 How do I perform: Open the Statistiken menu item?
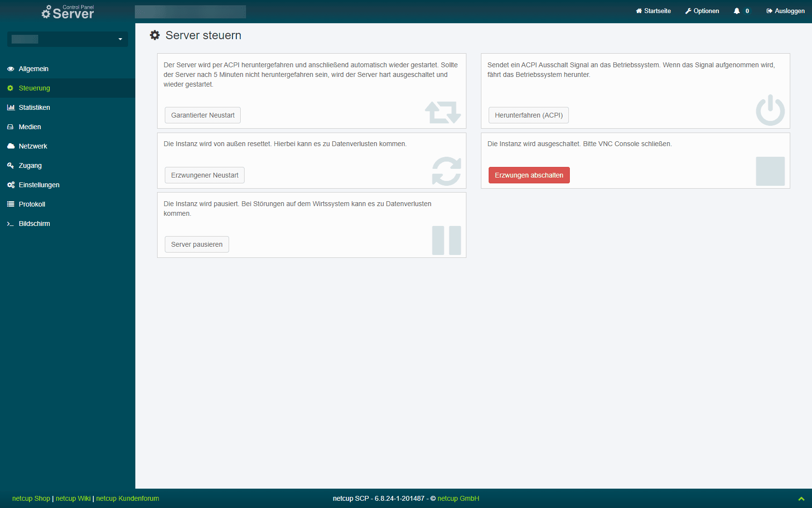(34, 107)
